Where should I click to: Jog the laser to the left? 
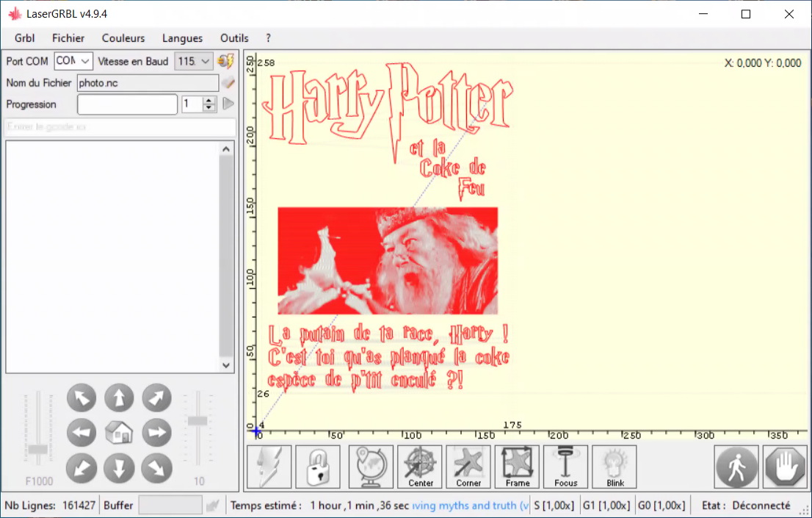pyautogui.click(x=81, y=433)
